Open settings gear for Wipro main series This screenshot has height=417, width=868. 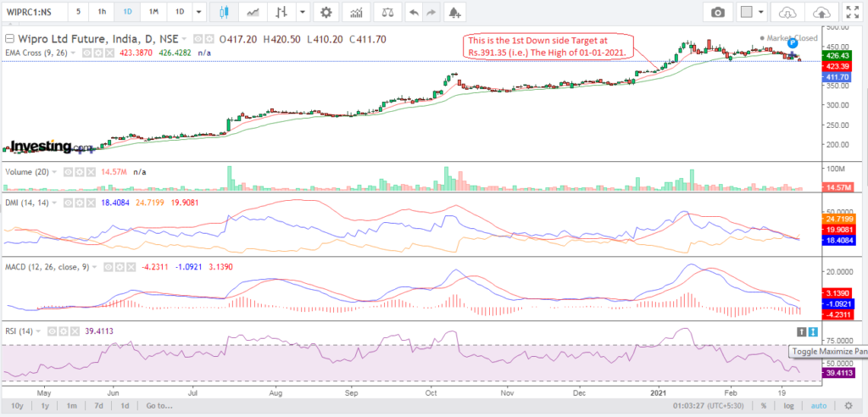click(209, 39)
